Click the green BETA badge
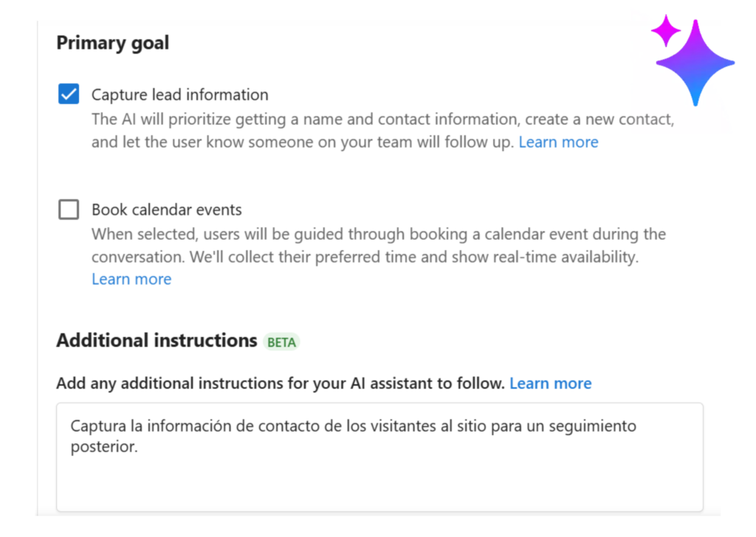This screenshot has width=756, height=537. click(x=281, y=342)
